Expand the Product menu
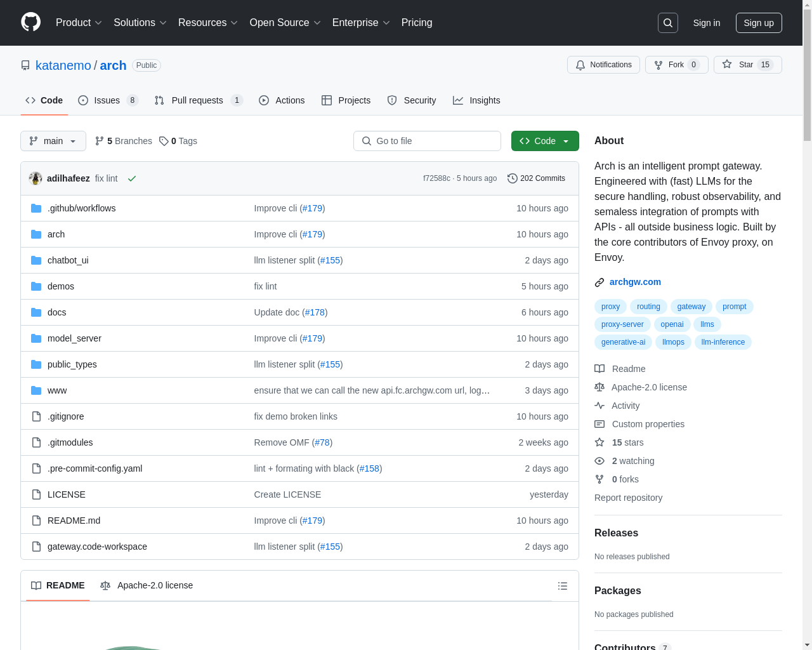812x650 pixels. pyautogui.click(x=79, y=23)
